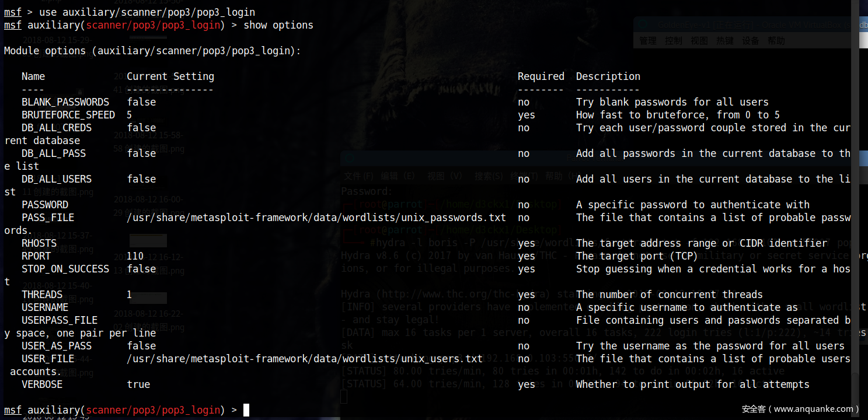
Task: Click the 'no' required value for BLANK_PASSWORDS
Action: click(524, 102)
